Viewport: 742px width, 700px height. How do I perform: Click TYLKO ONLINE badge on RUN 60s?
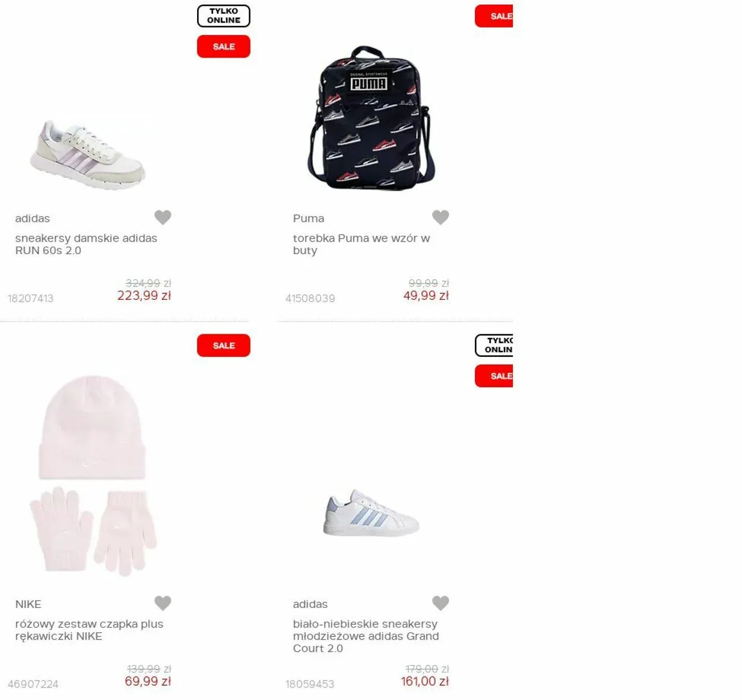pos(224,15)
